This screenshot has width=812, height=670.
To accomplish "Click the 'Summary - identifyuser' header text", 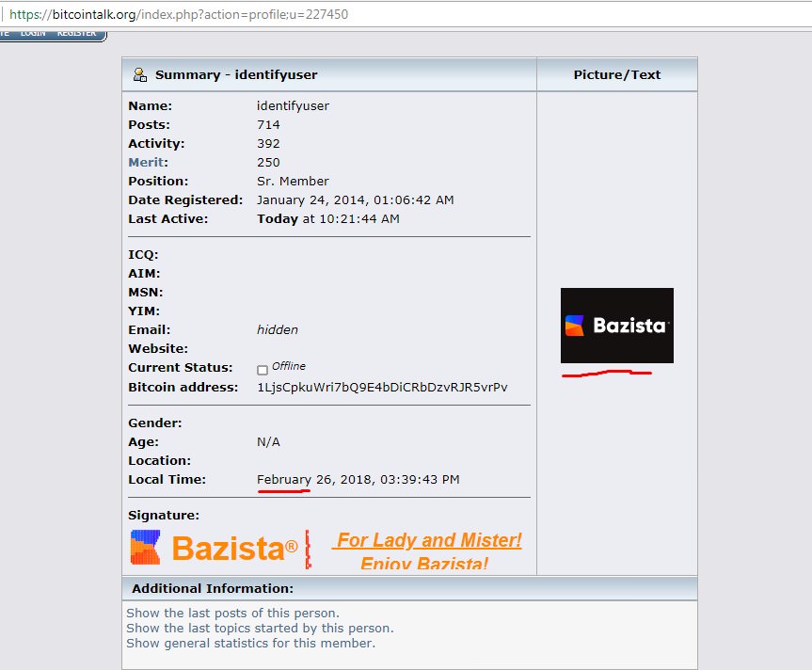I will [236, 75].
